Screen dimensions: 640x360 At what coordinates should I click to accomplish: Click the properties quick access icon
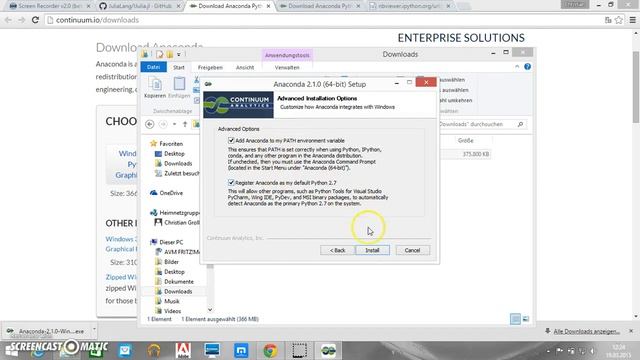(160, 54)
